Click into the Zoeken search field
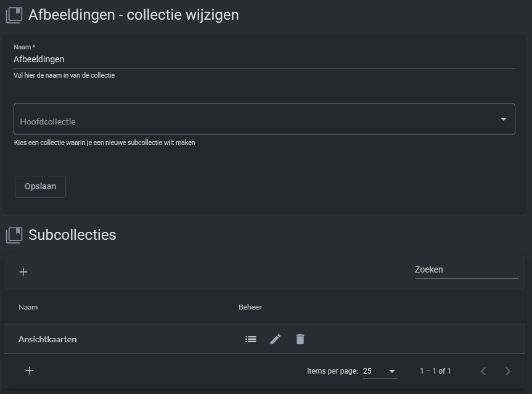Viewport: 532px width, 394px height. 466,270
